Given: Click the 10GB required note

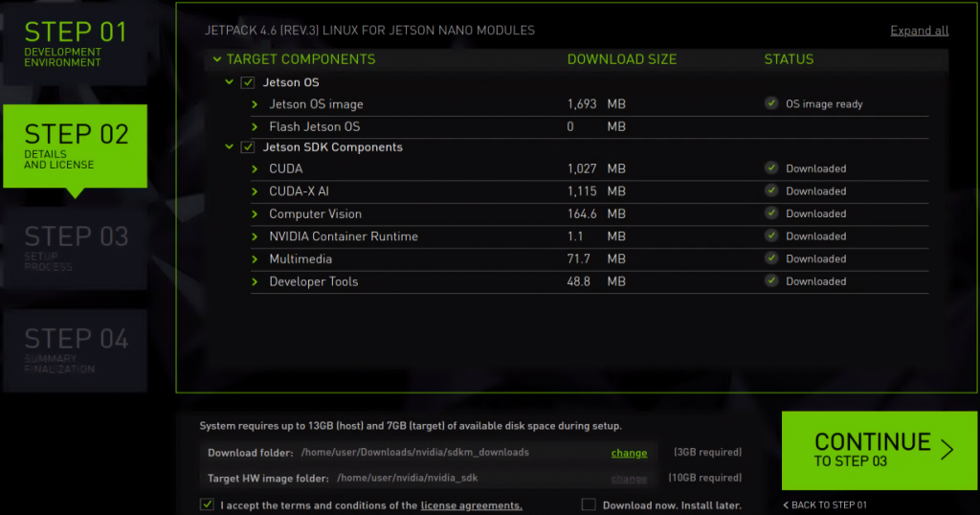Looking at the screenshot, I should pos(705,478).
